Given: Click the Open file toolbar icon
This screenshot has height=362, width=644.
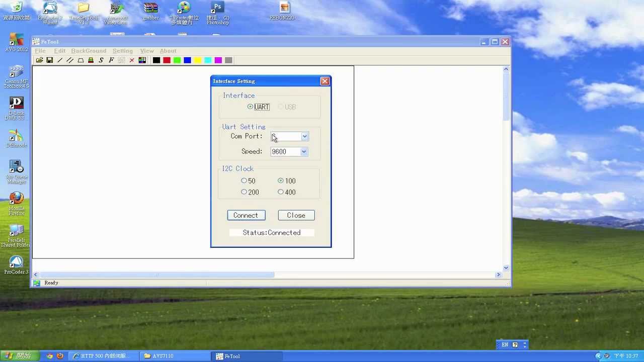Looking at the screenshot, I should coord(39,60).
